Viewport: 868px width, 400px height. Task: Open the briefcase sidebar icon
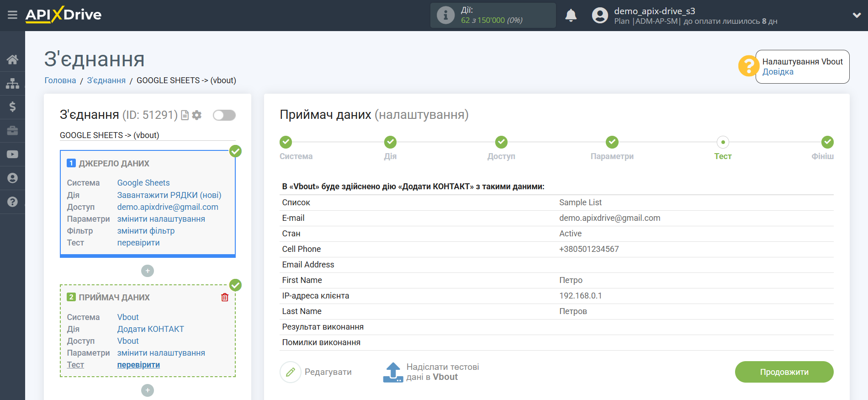point(12,131)
